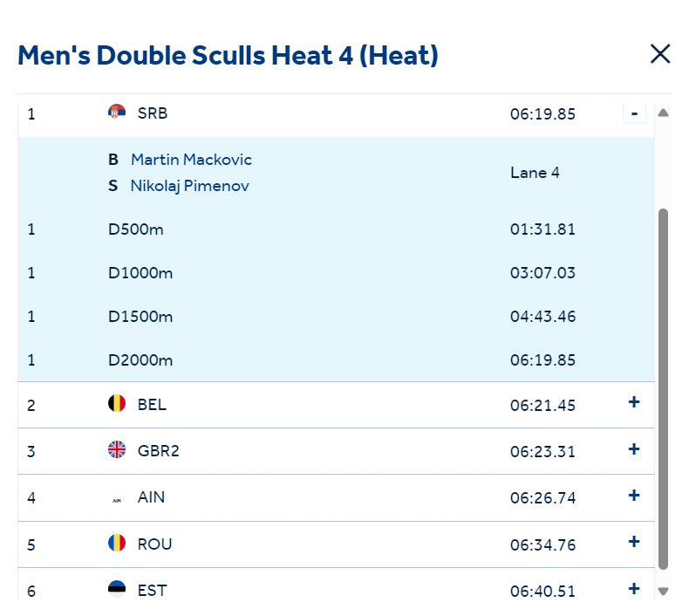Click the vertical scrollbar thumb

pyautogui.click(x=663, y=389)
